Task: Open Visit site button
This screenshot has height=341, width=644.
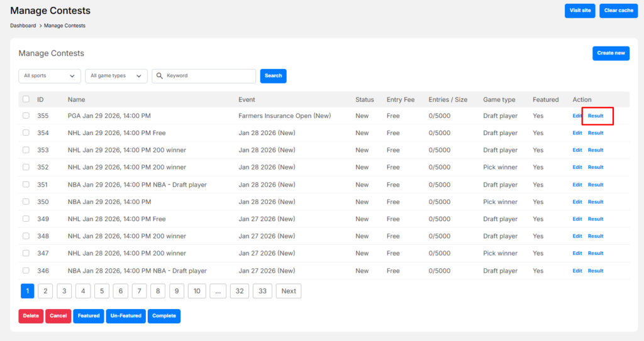Action: 580,11
